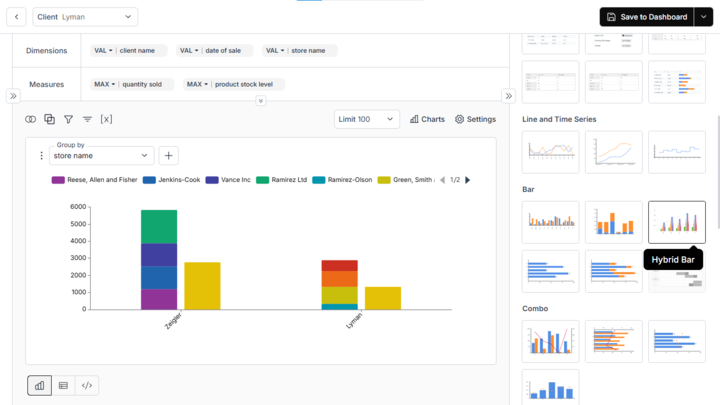The width and height of the screenshot is (720, 405).
Task: Click the Line and Time Series heading
Action: tap(559, 119)
